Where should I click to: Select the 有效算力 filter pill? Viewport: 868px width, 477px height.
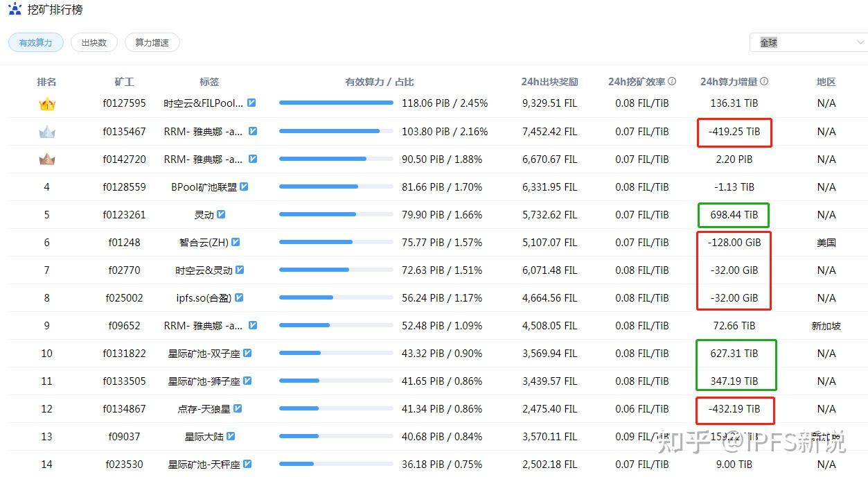[35, 42]
